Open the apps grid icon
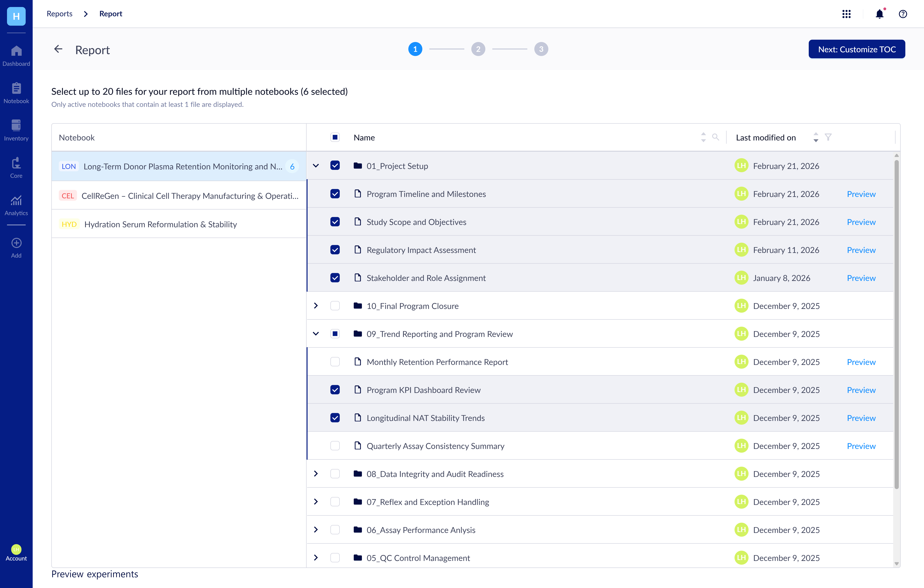This screenshot has height=588, width=924. point(847,14)
